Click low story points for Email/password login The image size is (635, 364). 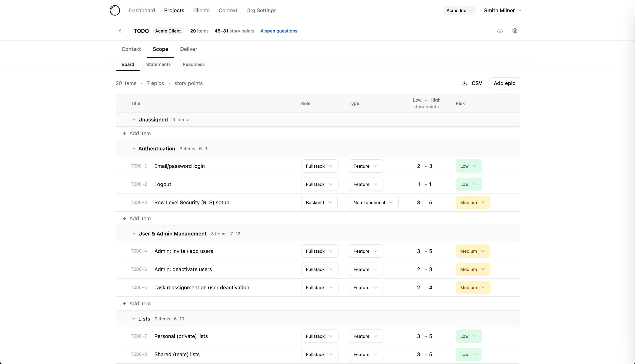[x=418, y=166]
